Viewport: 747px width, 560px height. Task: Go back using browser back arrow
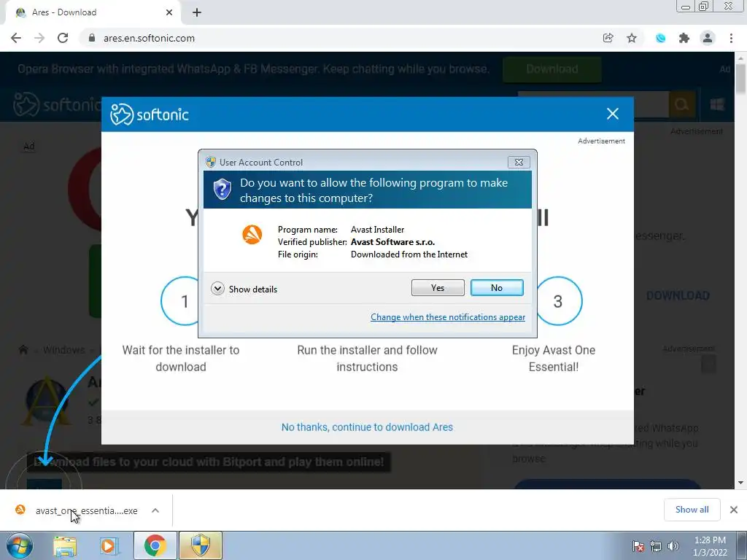16,38
